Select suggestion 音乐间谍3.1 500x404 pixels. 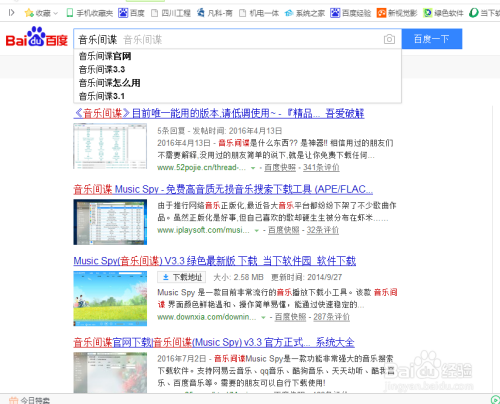coord(102,96)
